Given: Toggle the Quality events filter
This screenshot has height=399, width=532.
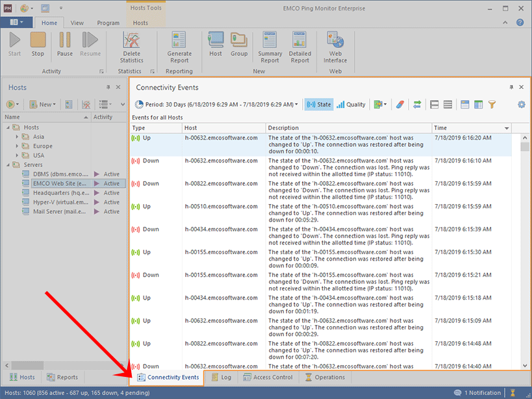Looking at the screenshot, I should click(x=351, y=105).
